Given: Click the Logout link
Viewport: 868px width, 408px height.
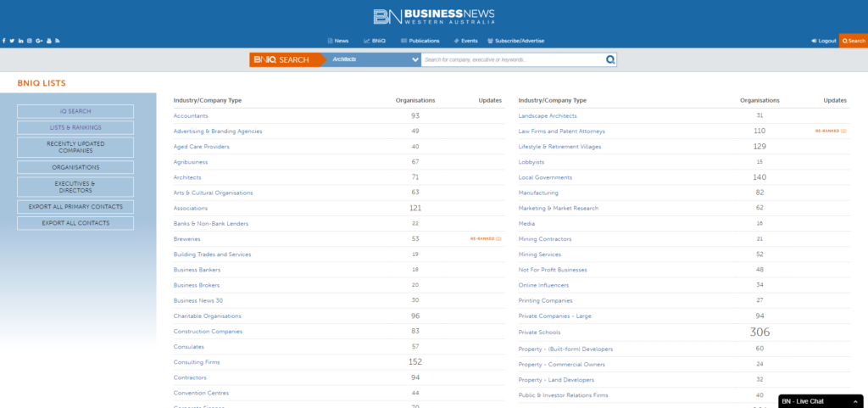Looking at the screenshot, I should [824, 41].
